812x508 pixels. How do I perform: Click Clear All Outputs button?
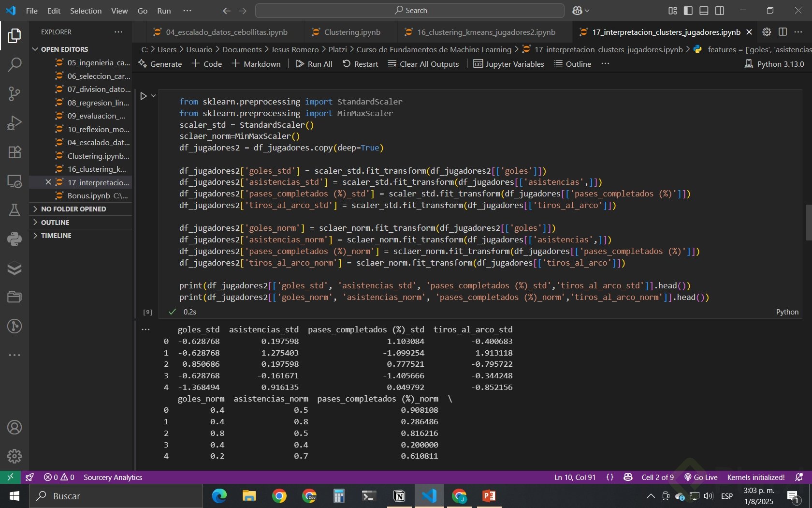pos(423,64)
